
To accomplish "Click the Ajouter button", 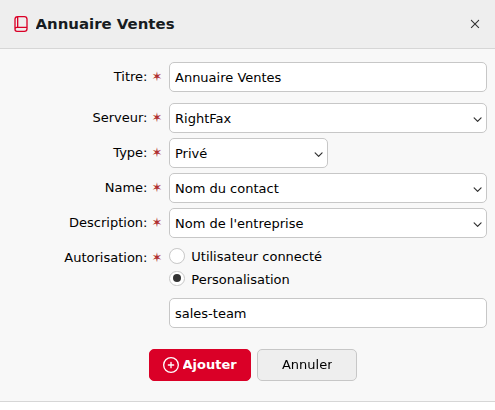I will pos(200,365).
